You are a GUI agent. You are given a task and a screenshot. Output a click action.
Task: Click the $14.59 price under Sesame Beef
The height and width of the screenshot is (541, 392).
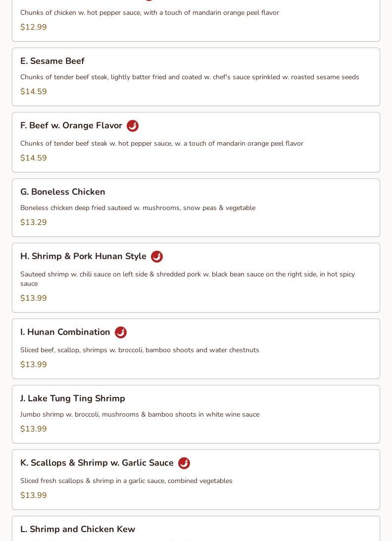tap(34, 92)
